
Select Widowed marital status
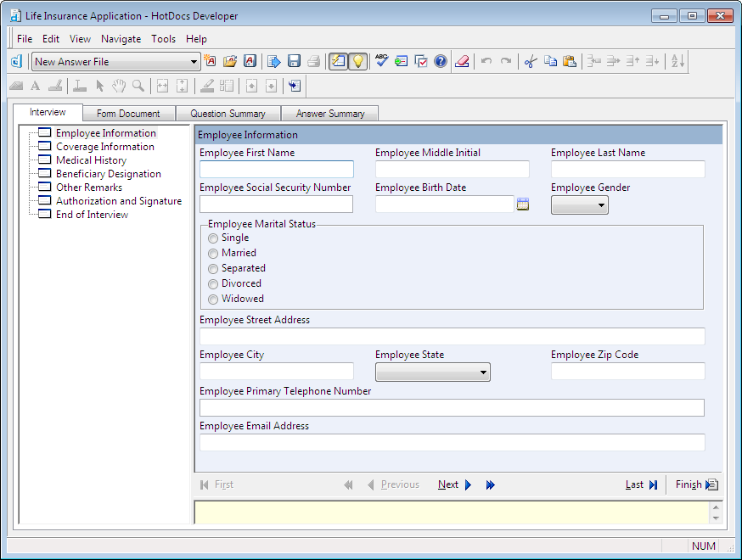click(x=213, y=299)
